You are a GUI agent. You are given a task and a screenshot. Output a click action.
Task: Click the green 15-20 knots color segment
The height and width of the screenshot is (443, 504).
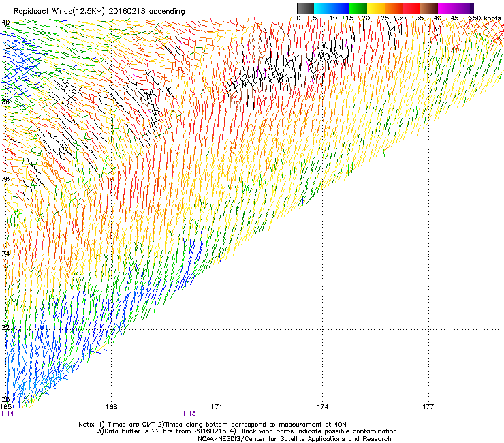(358, 8)
